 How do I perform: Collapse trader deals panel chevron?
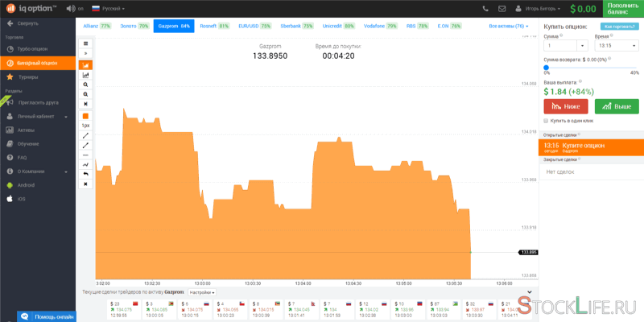pos(530,292)
